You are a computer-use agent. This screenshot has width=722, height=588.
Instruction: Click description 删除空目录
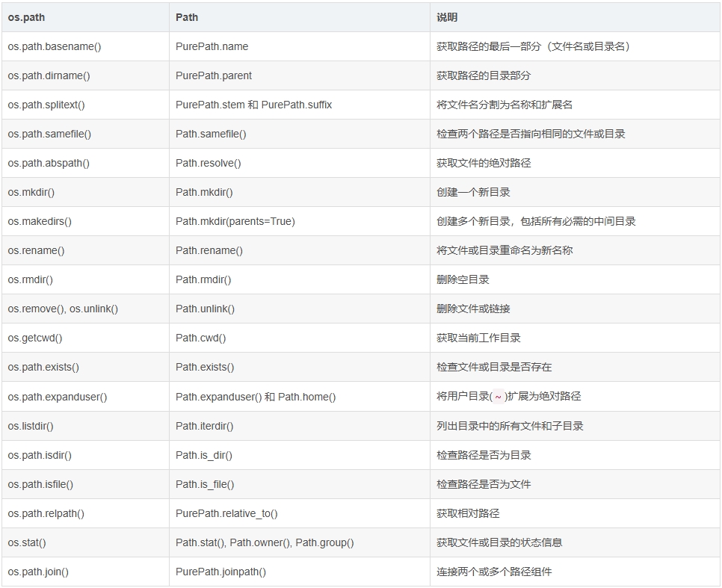pyautogui.click(x=463, y=280)
